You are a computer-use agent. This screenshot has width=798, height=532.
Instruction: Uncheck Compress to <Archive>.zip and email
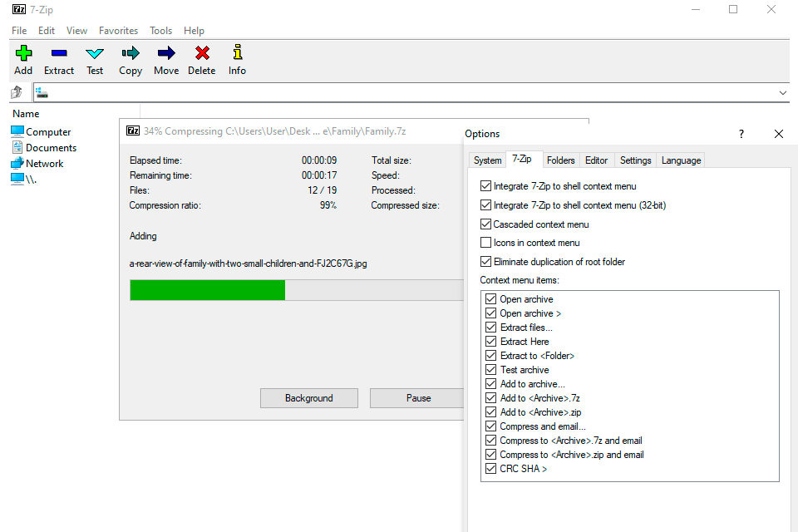[490, 454]
